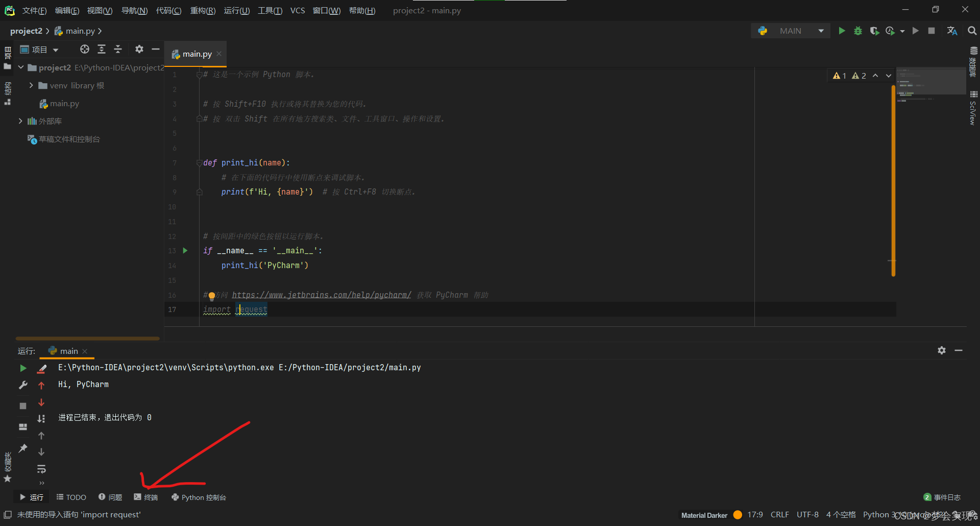Open project panel settings gear
Screen dimensions: 980x526
(x=139, y=49)
